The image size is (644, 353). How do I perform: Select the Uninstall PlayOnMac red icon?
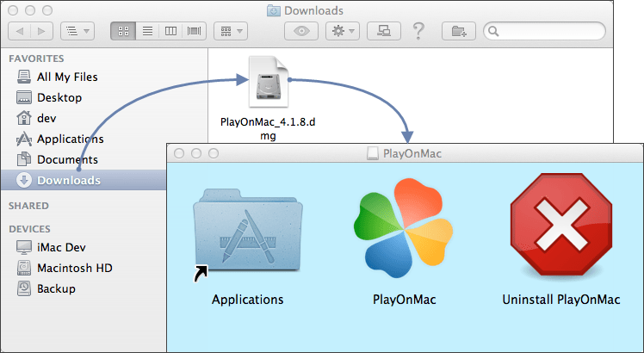pos(561,225)
